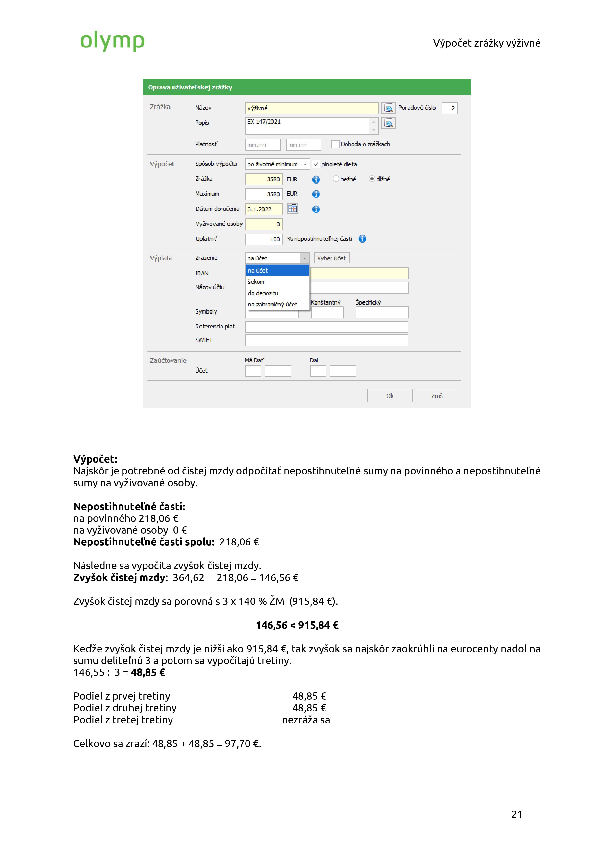Viewport: 614px width, 868px height.
Task: Choose 'na účet' from the dropdown list
Action: click(277, 271)
